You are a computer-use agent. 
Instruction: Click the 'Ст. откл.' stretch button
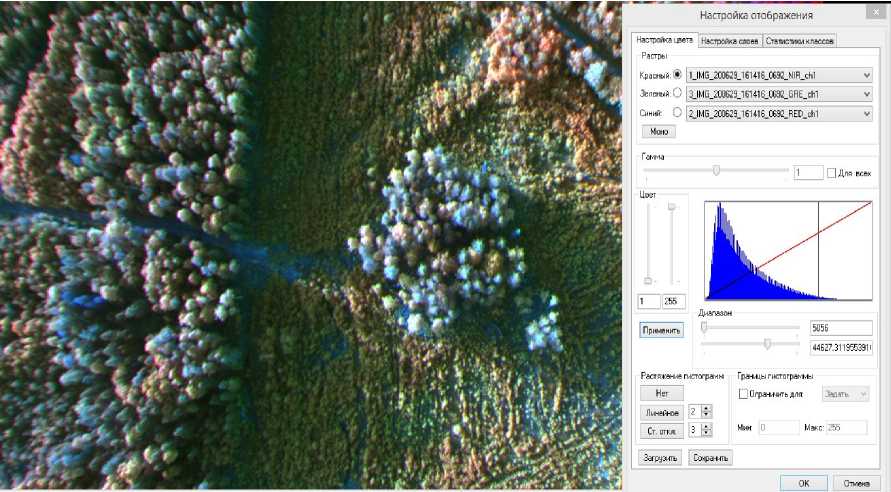point(660,431)
